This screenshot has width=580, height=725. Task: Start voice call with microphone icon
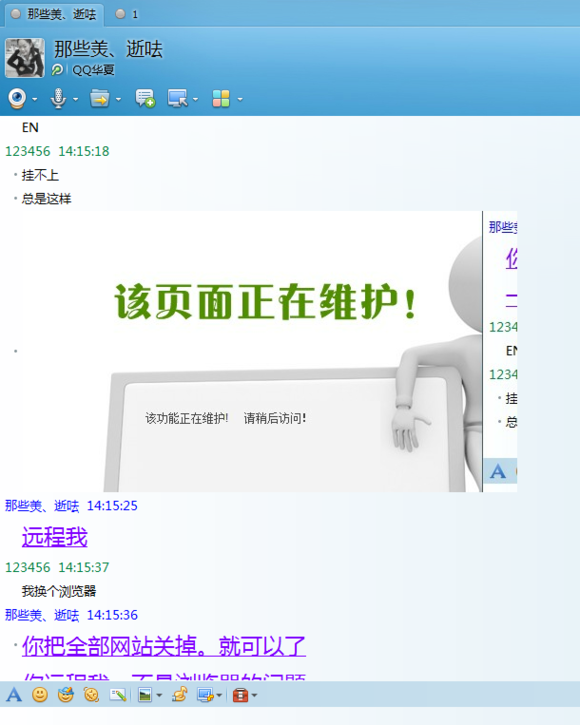[x=58, y=98]
